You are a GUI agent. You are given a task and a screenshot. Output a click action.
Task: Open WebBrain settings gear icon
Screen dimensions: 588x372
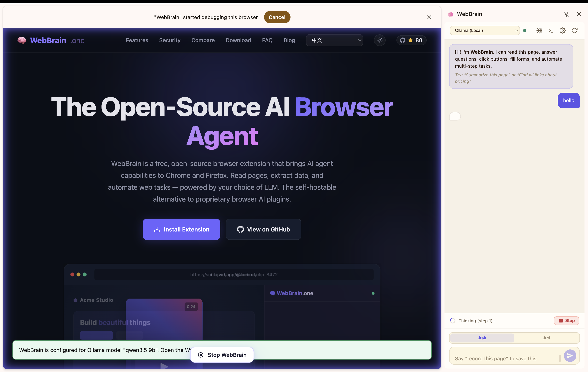point(563,31)
